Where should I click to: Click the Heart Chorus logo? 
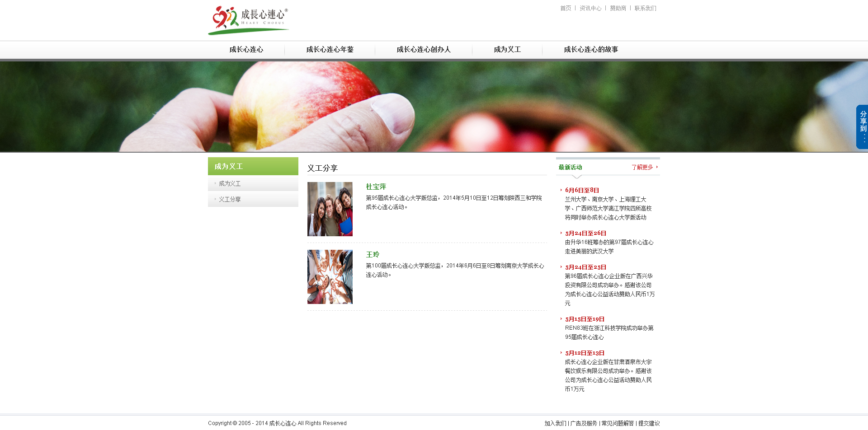click(248, 20)
